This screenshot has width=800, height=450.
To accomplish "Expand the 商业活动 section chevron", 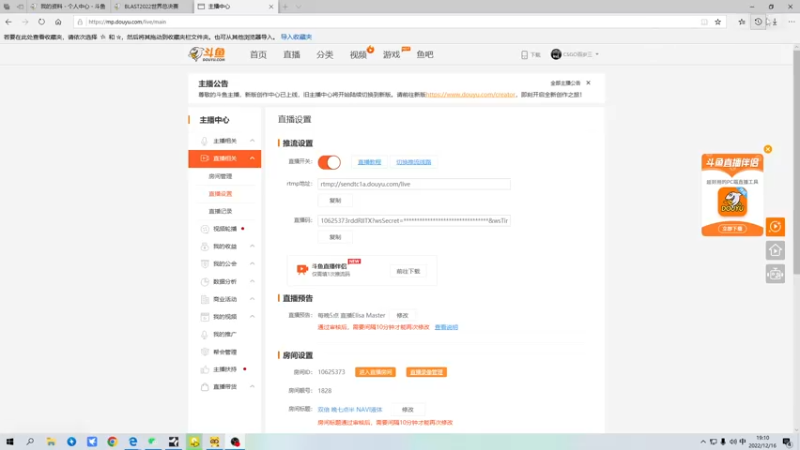I will tap(252, 299).
